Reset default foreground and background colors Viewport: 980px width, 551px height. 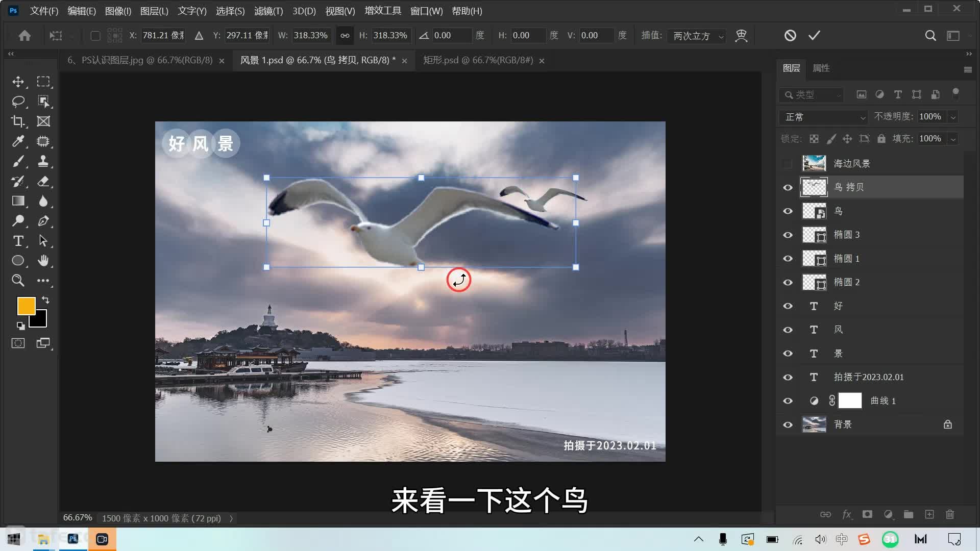click(20, 325)
